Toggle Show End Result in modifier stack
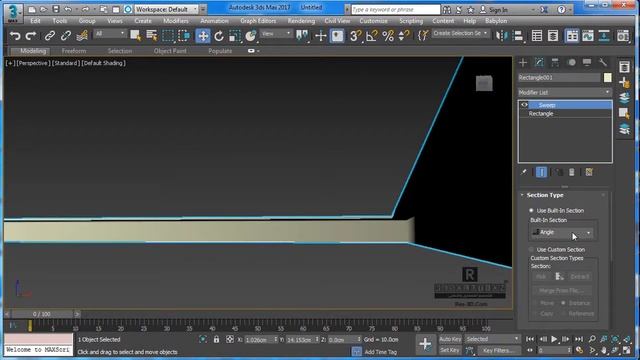 pos(541,172)
